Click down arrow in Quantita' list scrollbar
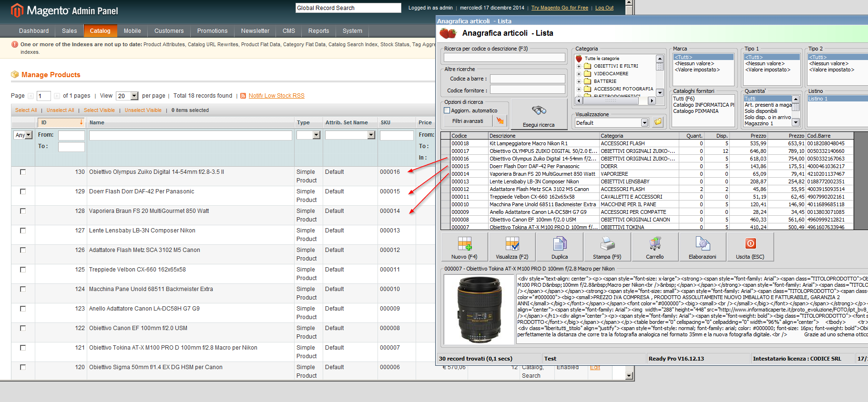The image size is (868, 402). (796, 122)
